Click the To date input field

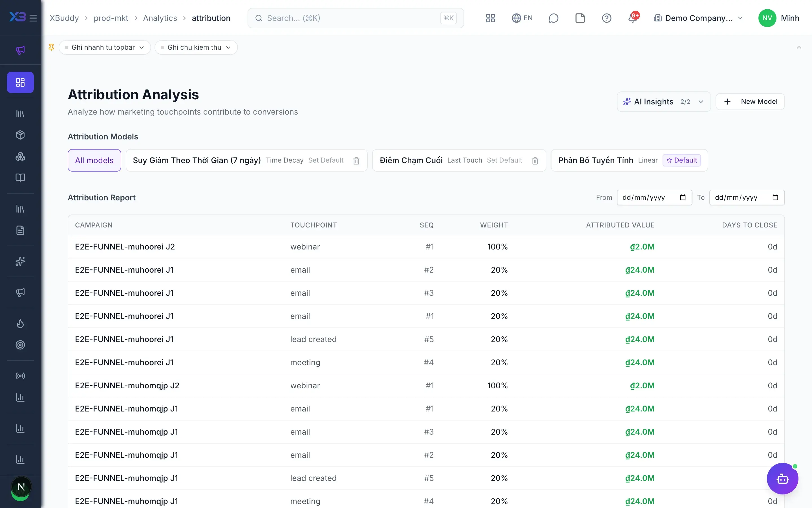[x=747, y=198]
